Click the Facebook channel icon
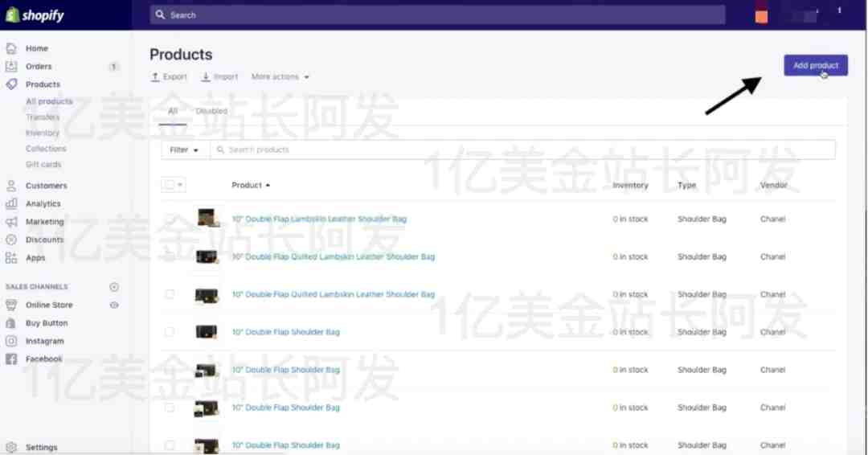 11,359
